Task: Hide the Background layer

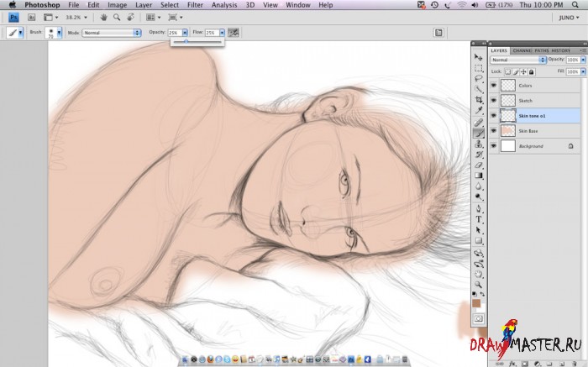Action: (x=494, y=146)
